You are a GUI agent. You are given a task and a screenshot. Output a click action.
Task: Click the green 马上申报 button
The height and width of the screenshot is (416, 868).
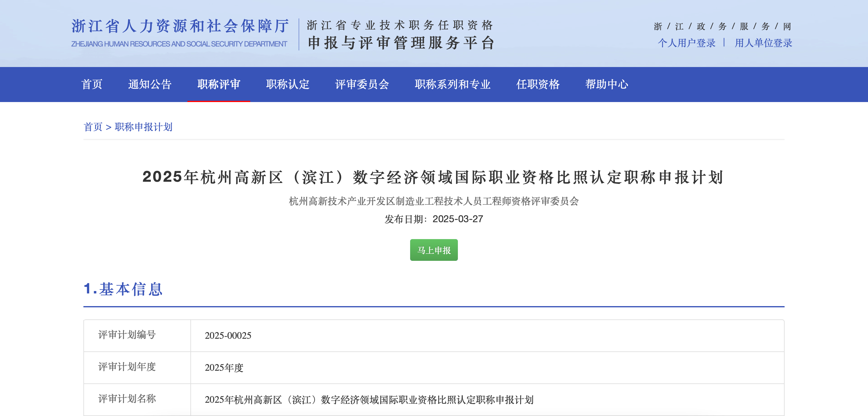434,250
